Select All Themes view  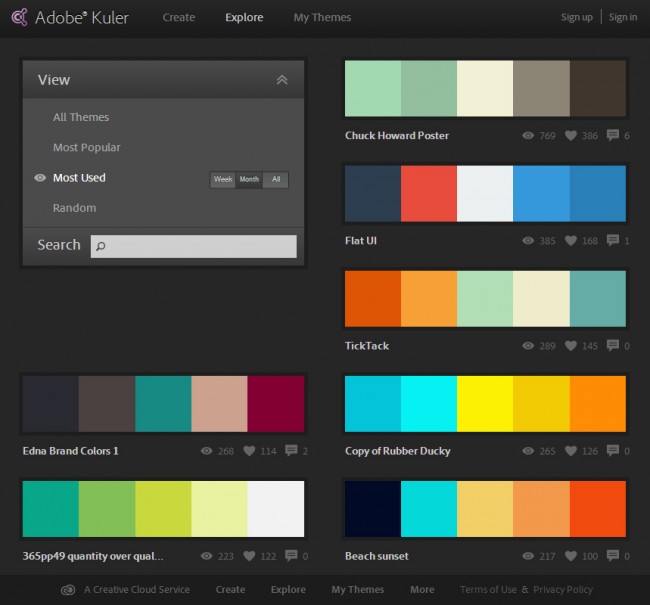point(81,117)
